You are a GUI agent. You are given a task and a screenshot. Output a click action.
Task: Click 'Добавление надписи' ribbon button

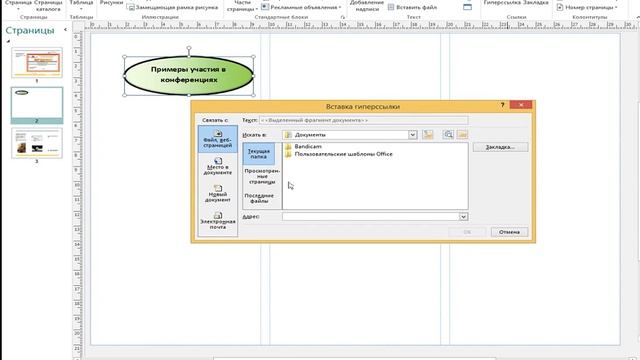367,6
